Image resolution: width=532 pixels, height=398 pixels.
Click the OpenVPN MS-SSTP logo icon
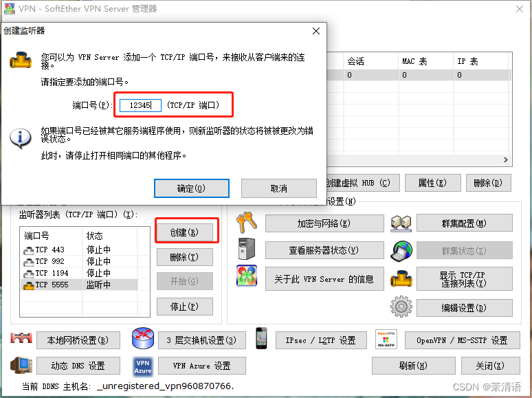[386, 340]
